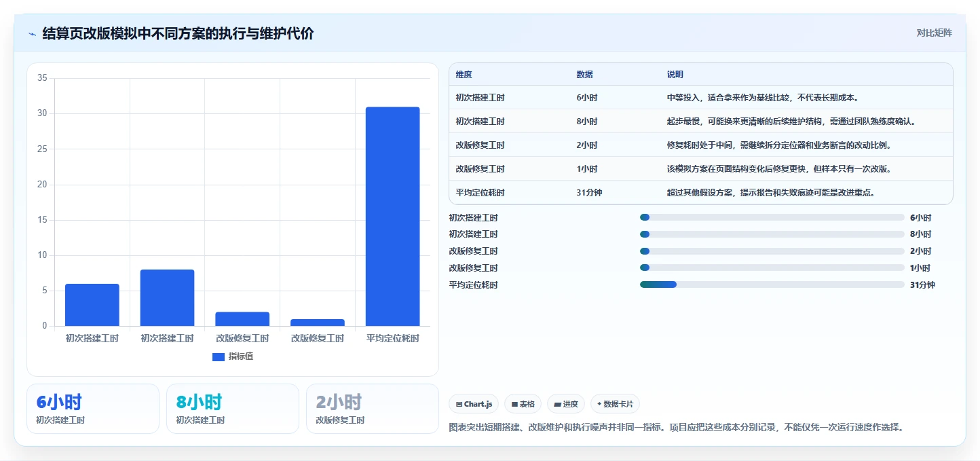Click the 说明 column header

(675, 75)
